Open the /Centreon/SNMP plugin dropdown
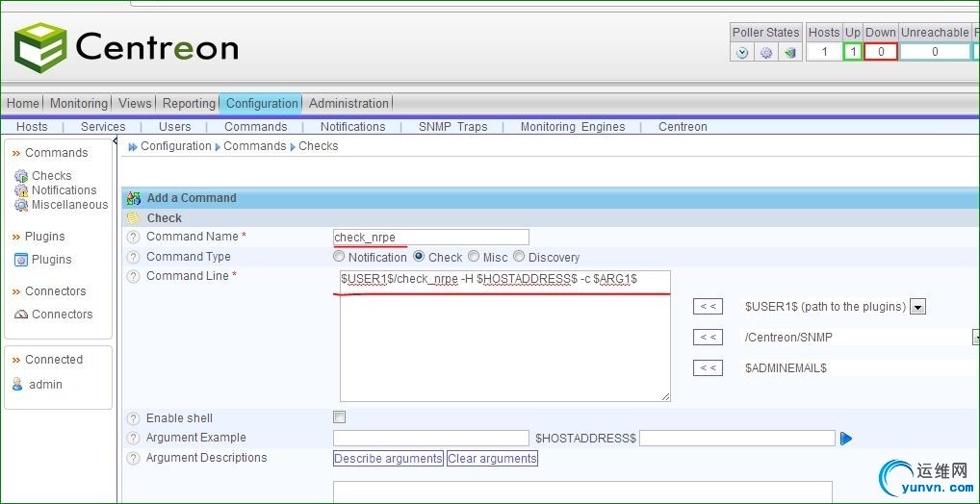The image size is (980, 504). (x=976, y=338)
